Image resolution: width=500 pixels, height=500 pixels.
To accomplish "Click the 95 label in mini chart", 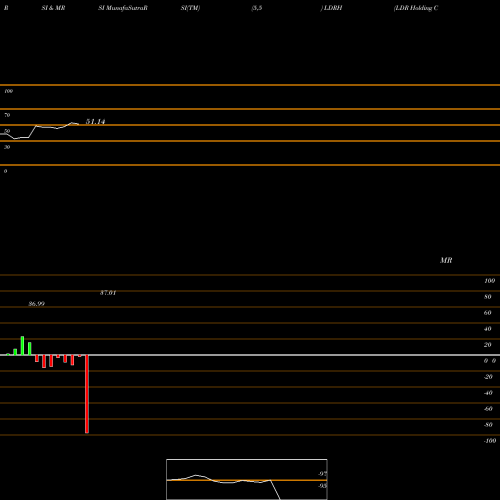I will (x=322, y=486).
